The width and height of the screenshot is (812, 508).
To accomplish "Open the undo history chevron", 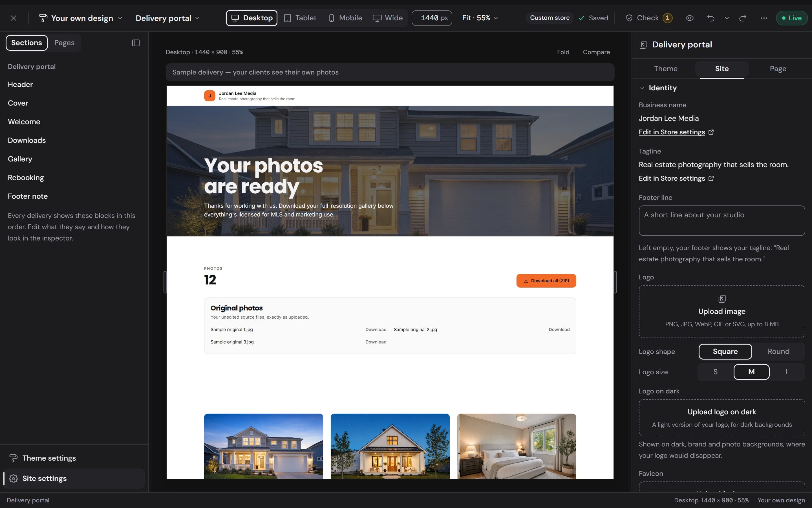I will click(x=727, y=18).
